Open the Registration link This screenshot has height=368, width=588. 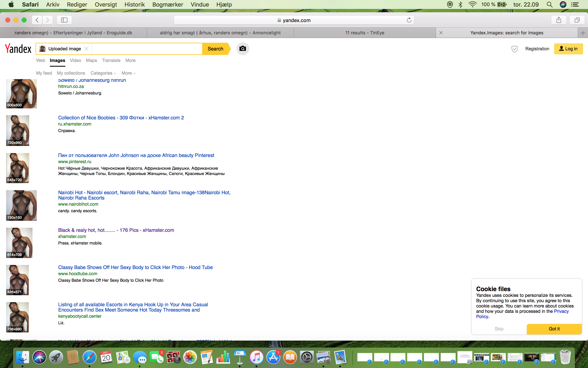[x=537, y=49]
